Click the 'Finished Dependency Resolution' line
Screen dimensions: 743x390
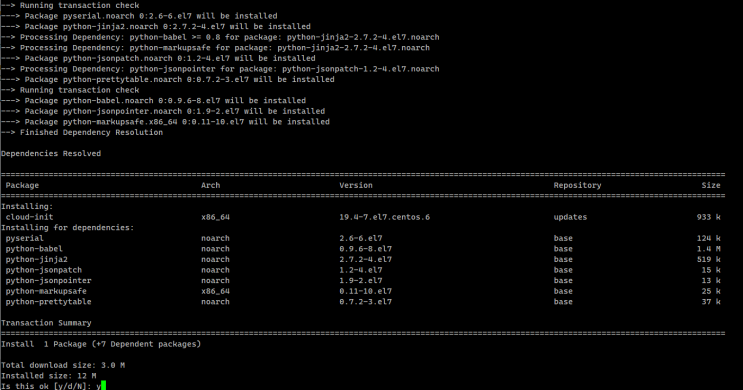point(82,132)
